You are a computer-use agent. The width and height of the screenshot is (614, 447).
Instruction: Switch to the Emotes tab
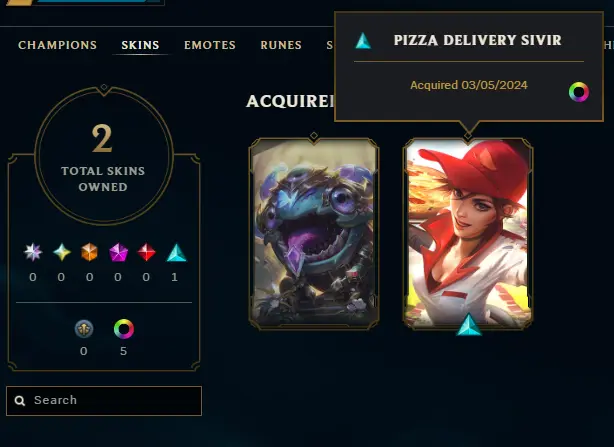pos(210,45)
